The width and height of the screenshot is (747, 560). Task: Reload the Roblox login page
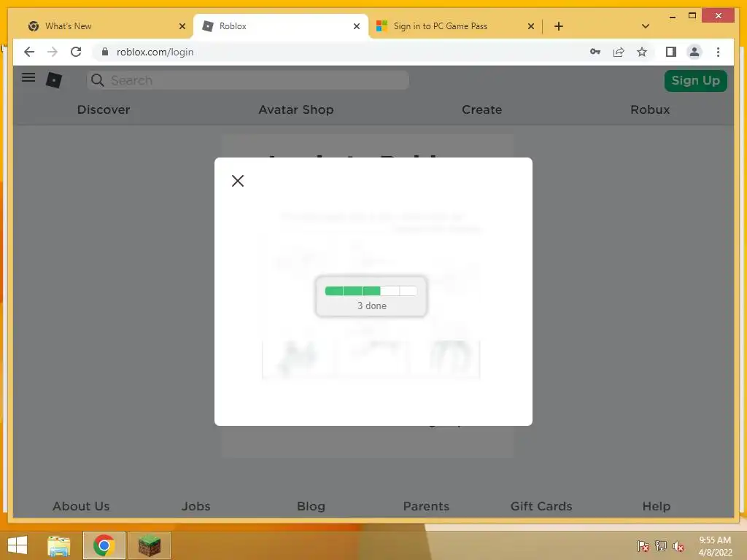pyautogui.click(x=76, y=52)
